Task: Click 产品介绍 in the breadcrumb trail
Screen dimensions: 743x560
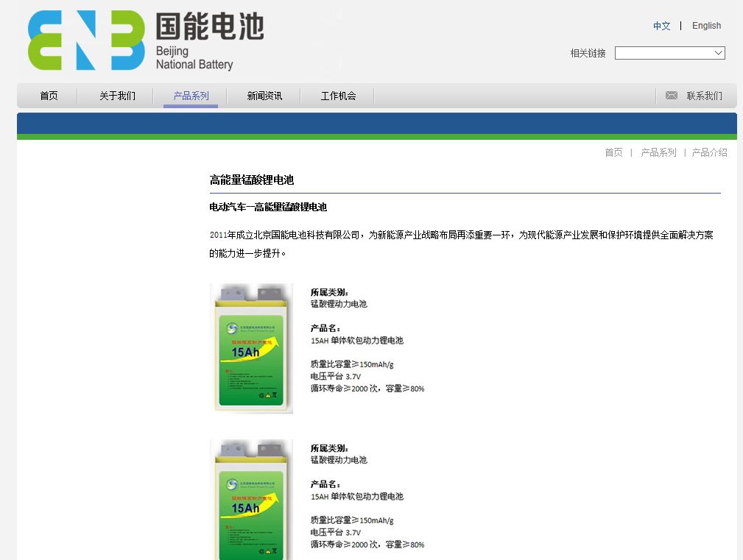Action: 709,152
